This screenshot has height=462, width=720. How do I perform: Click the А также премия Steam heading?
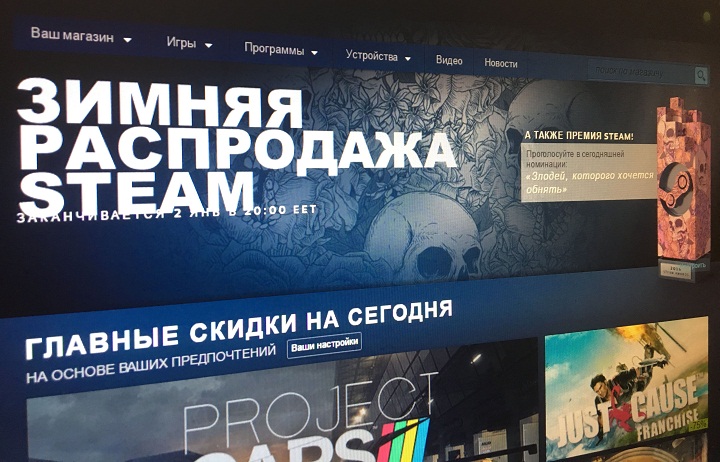pyautogui.click(x=579, y=136)
